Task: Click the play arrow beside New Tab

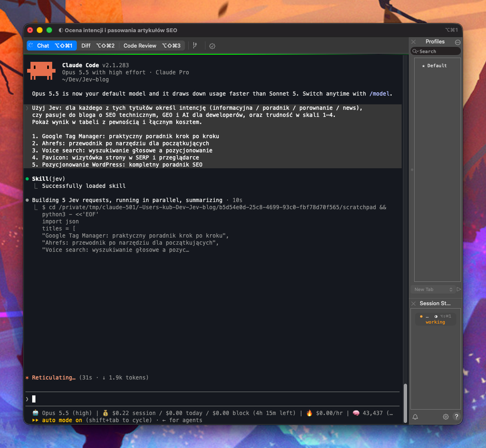Action: point(459,289)
